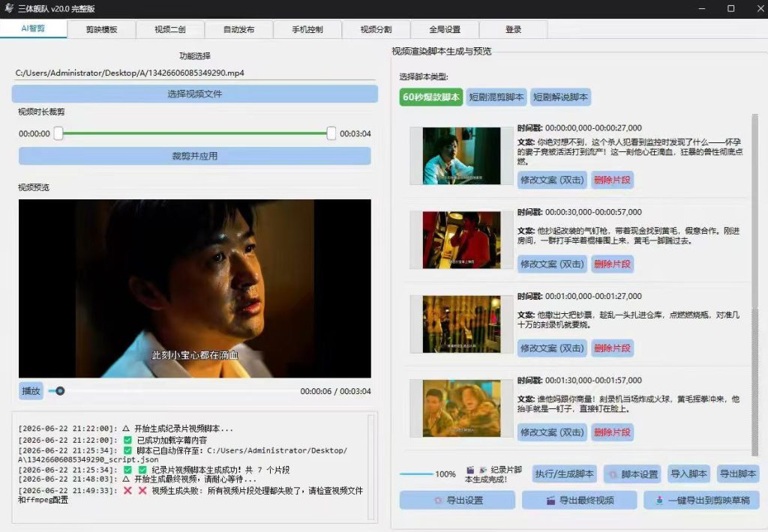Click the clapperboard icon on 导出最终视频

(551, 501)
